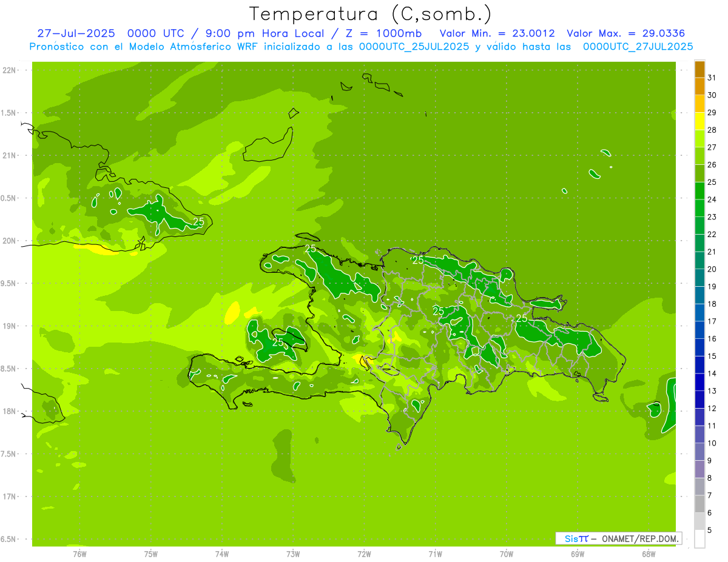Click the longitude label "71W"
The image size is (728, 562).
[435, 554]
